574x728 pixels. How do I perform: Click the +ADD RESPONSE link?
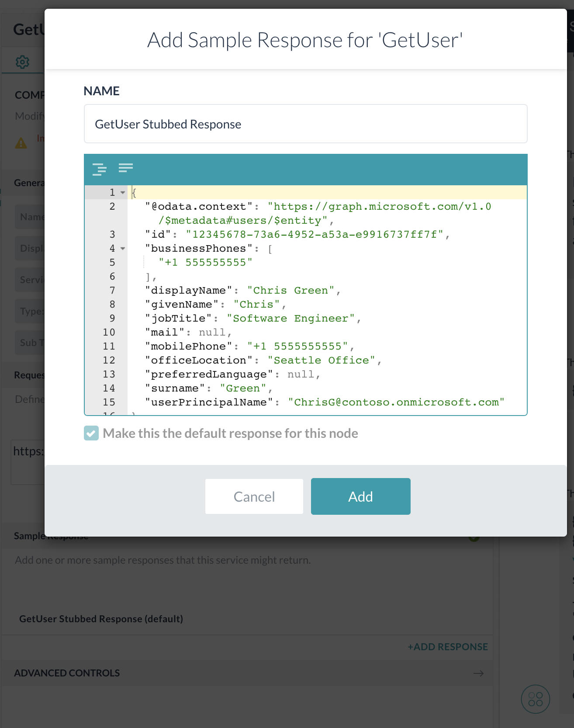pyautogui.click(x=448, y=647)
